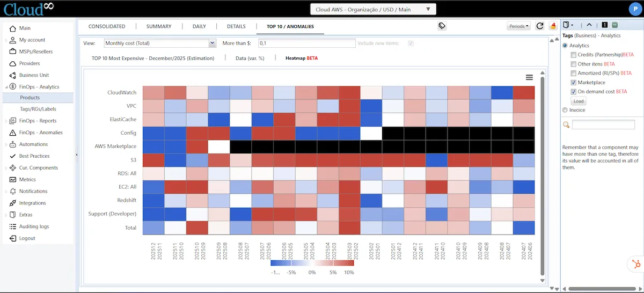This screenshot has height=293, width=644.
Task: Click the Metrics chart icon
Action: [x=13, y=180]
